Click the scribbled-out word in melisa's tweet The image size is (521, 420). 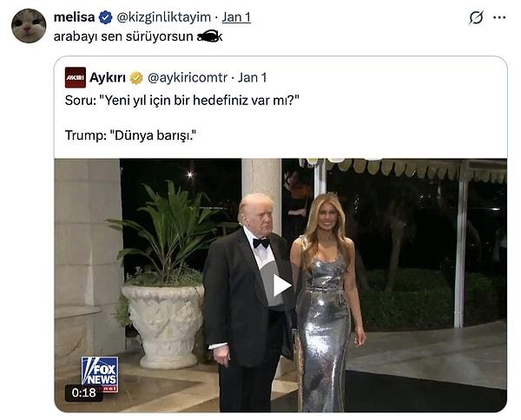(208, 36)
